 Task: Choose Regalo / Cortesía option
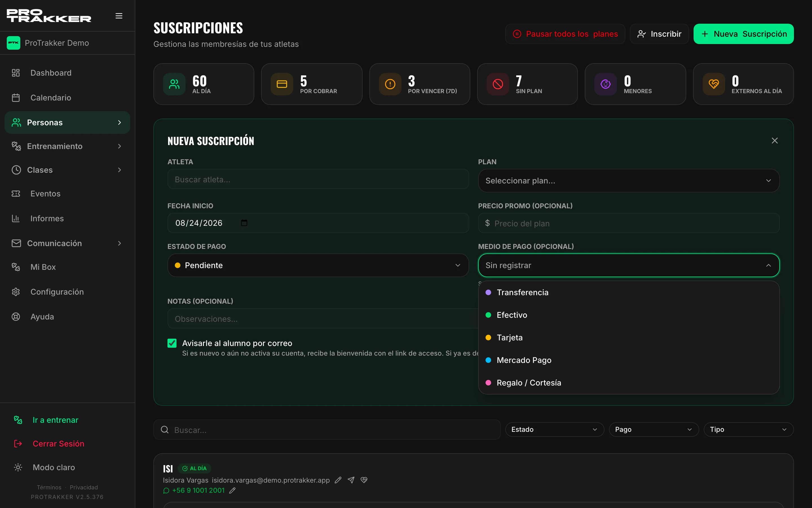628,383
